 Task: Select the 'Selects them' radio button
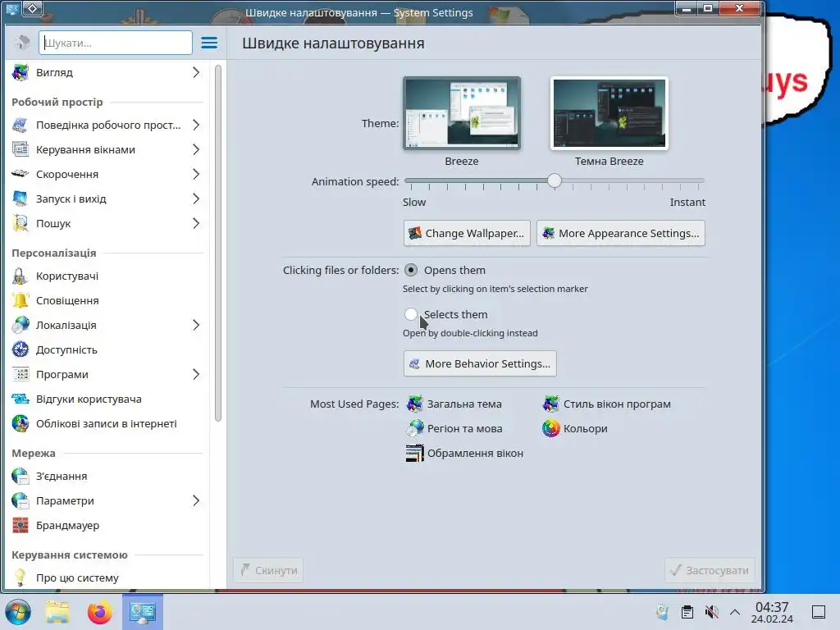(411, 314)
